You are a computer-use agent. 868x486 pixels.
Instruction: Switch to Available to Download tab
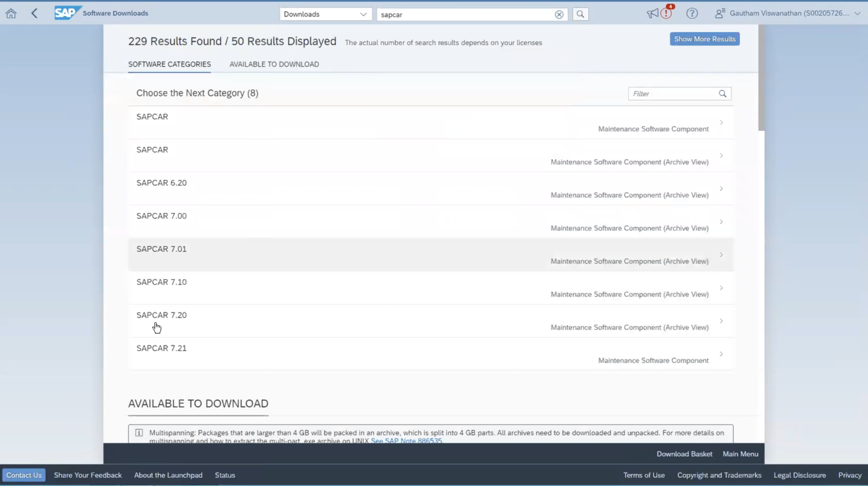coord(274,64)
